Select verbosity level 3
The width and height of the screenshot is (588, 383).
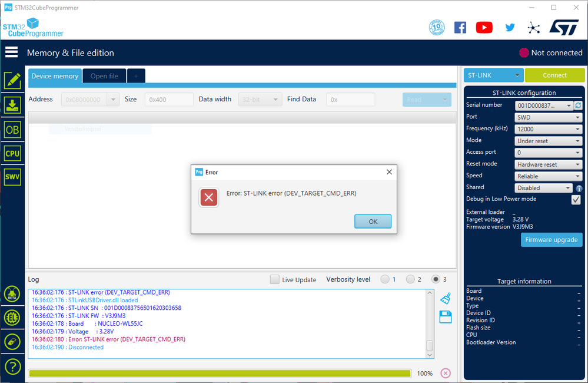pos(436,279)
